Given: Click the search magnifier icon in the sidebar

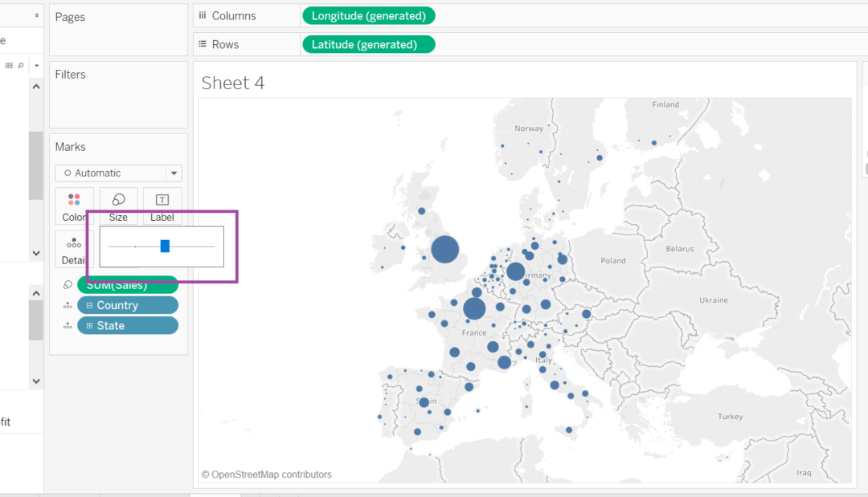Looking at the screenshot, I should pos(19,65).
